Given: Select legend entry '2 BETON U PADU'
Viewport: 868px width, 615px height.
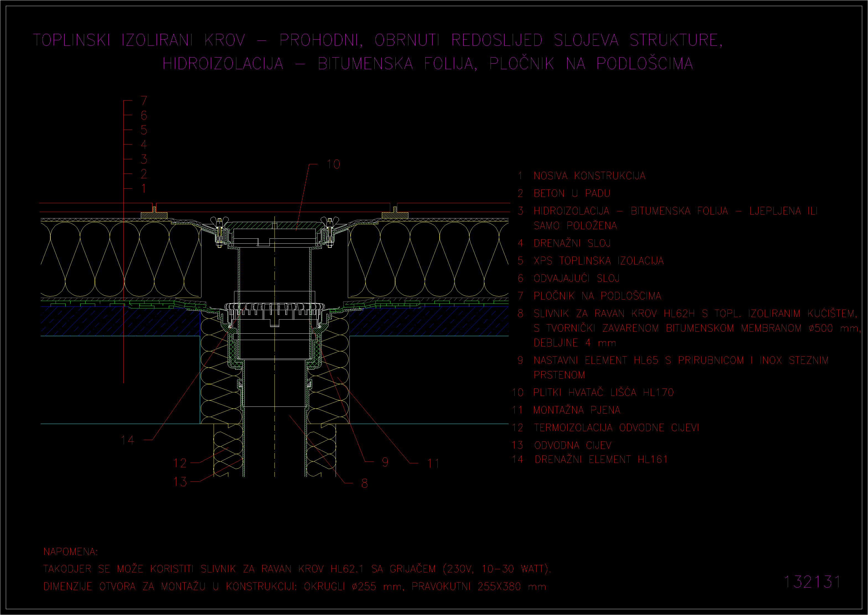Looking at the screenshot, I should point(564,194).
